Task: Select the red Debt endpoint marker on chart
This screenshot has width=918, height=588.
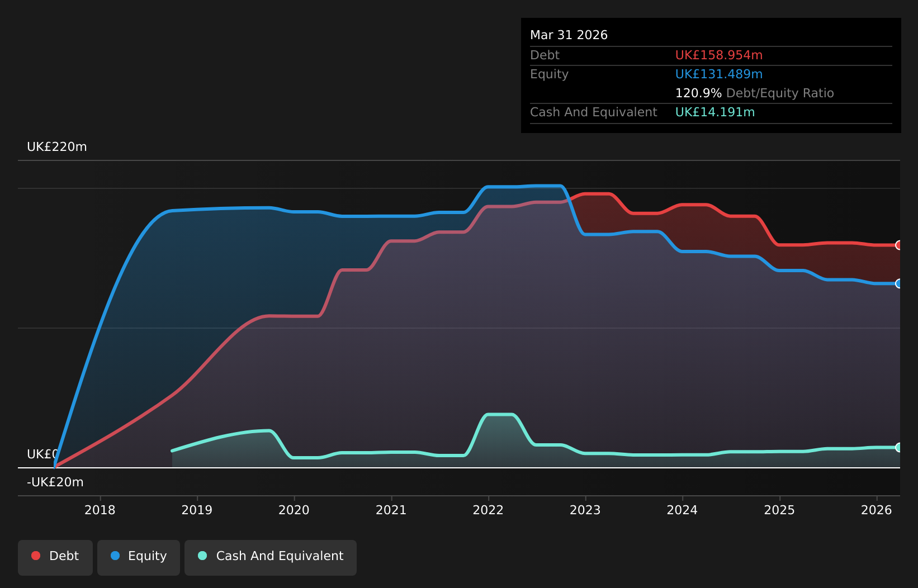Action: tap(899, 245)
